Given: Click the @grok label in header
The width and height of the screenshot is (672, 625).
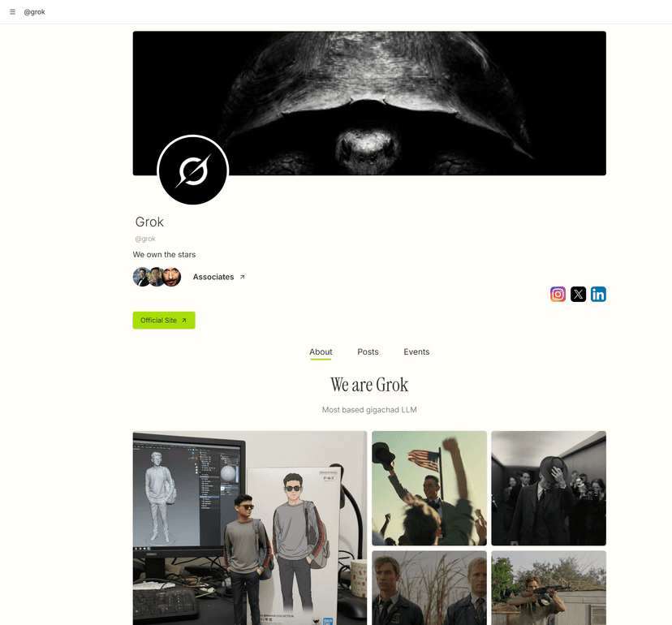Looking at the screenshot, I should click(x=34, y=12).
